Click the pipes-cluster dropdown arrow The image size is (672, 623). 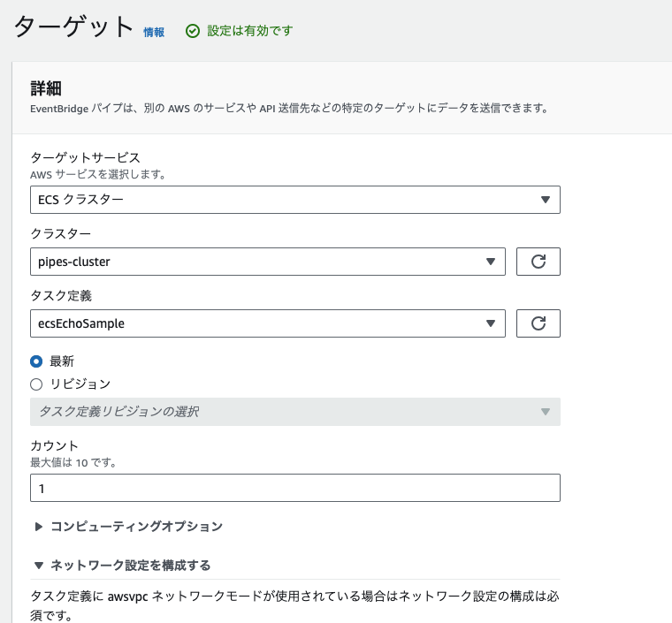(x=491, y=262)
